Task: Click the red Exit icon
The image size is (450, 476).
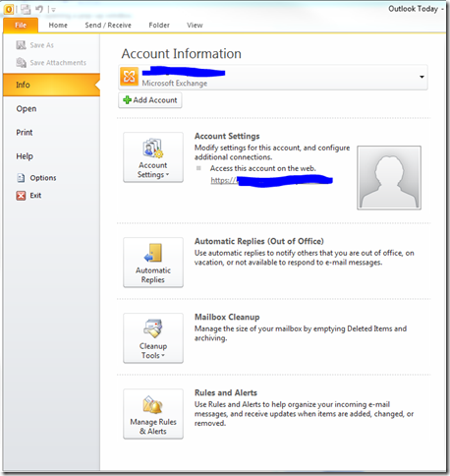Action: click(21, 196)
